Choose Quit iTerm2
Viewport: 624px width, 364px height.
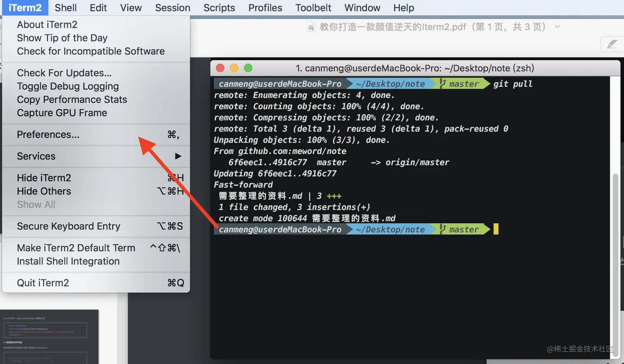(96, 283)
